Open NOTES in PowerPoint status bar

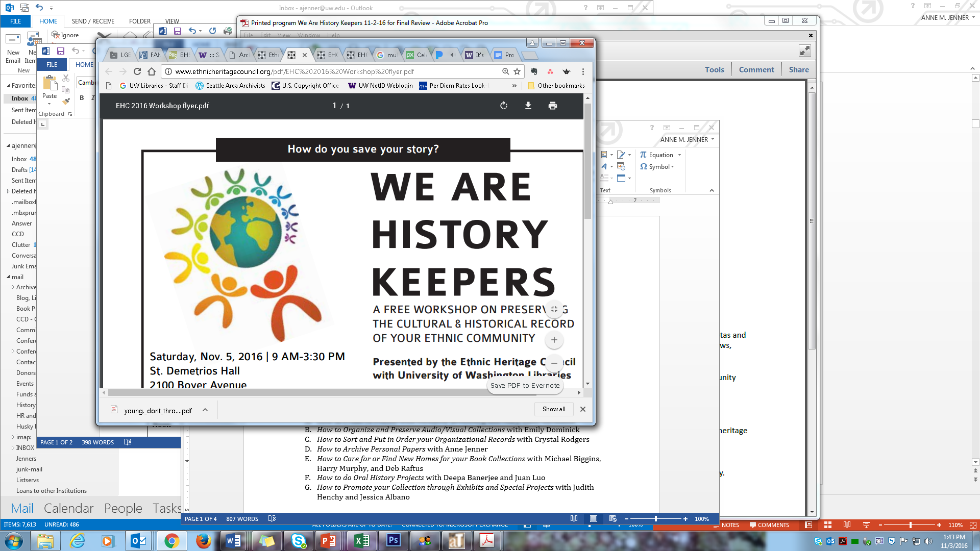pyautogui.click(x=727, y=525)
